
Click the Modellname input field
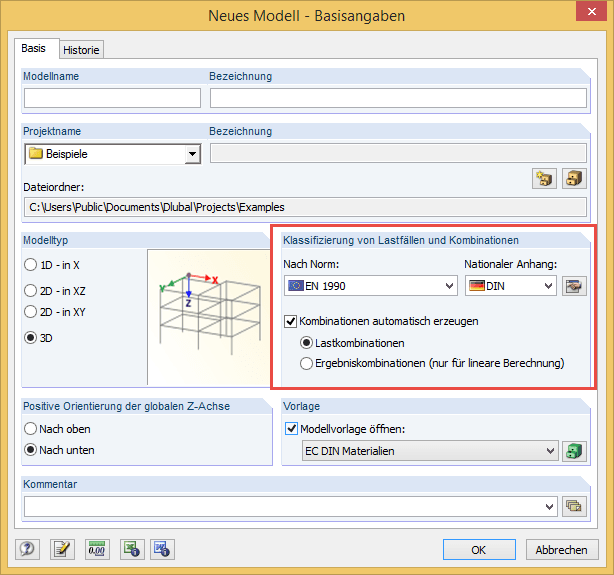click(112, 98)
